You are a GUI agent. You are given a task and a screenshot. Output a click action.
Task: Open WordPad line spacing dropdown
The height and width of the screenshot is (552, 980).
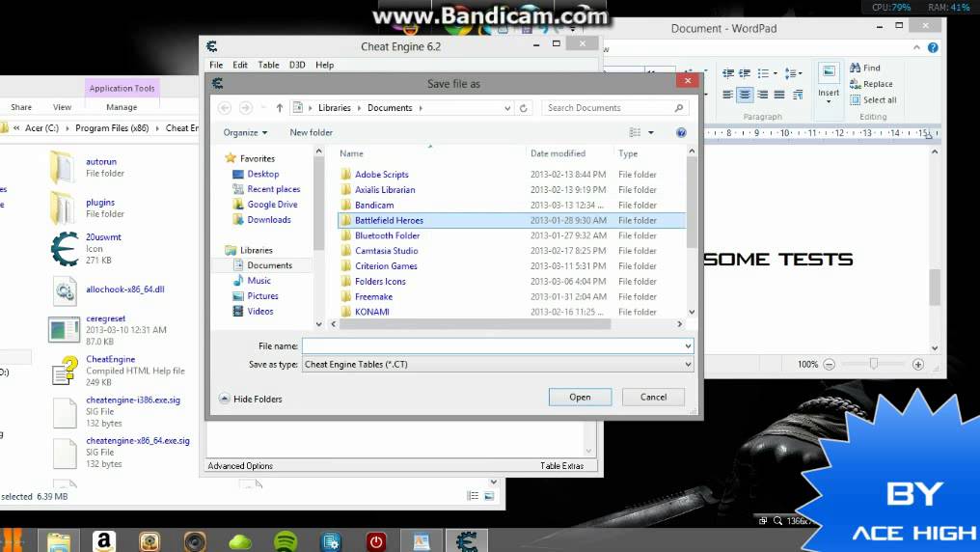pyautogui.click(x=800, y=73)
